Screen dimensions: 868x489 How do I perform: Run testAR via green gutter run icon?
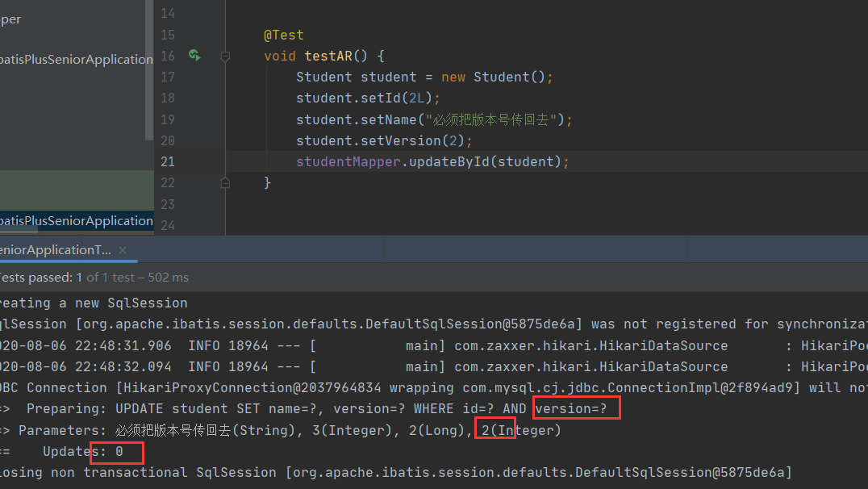point(194,56)
